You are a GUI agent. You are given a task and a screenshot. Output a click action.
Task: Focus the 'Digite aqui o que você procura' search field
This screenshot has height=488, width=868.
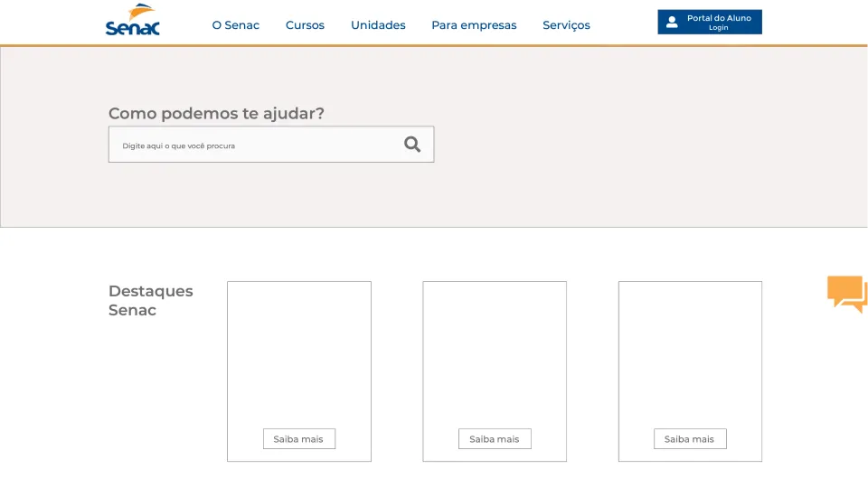point(253,145)
